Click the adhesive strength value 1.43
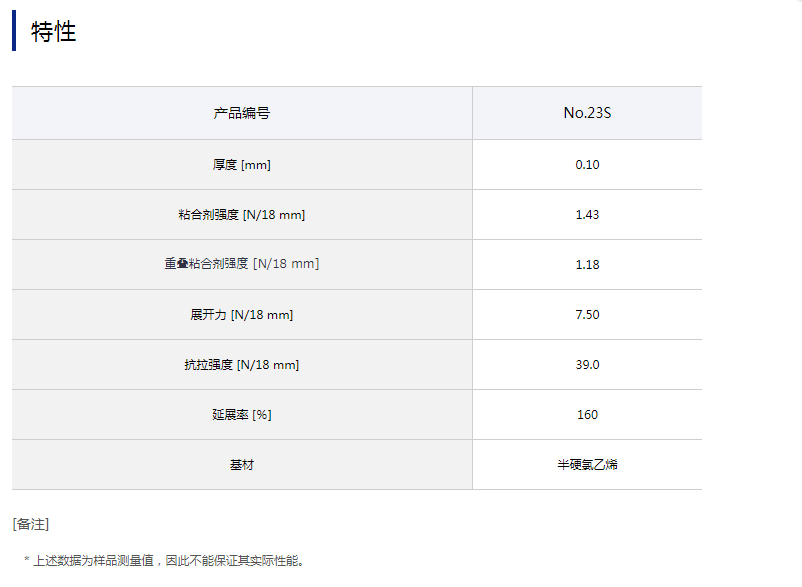Image resolution: width=802 pixels, height=587 pixels. [x=587, y=215]
